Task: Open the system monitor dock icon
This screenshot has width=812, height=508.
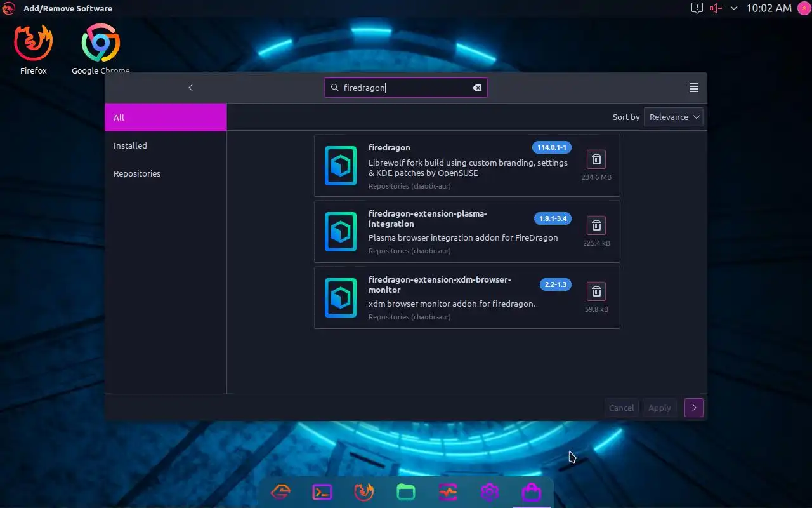Action: 447,492
